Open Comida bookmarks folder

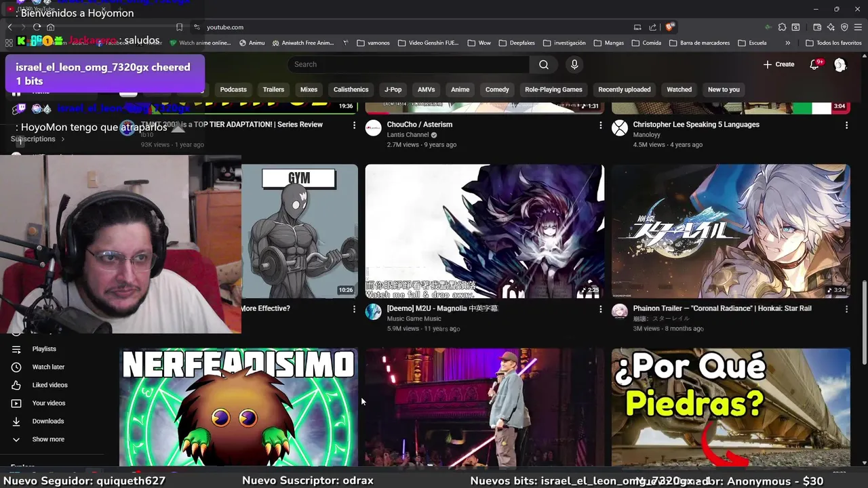646,43
